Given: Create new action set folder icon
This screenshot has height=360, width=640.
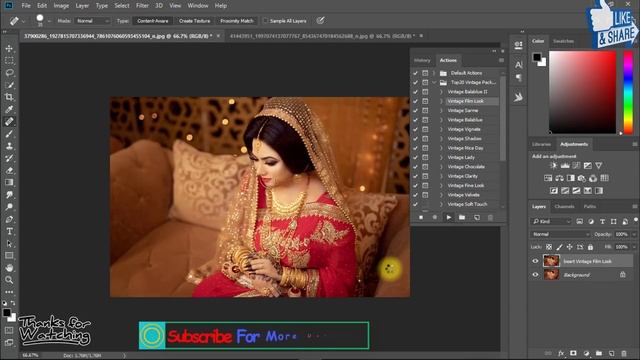Looking at the screenshot, I should point(462,218).
